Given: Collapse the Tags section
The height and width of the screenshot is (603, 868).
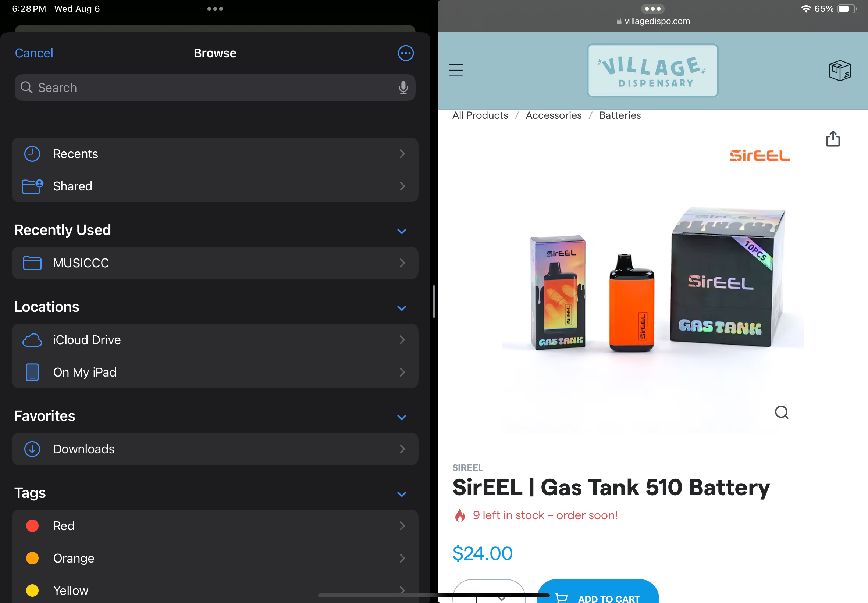Looking at the screenshot, I should click(x=402, y=494).
